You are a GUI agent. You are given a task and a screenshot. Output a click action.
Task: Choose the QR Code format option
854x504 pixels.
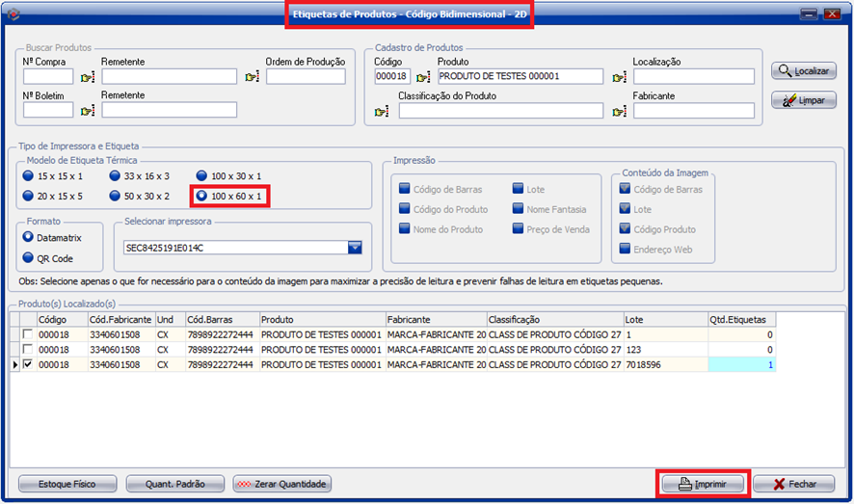(x=28, y=258)
